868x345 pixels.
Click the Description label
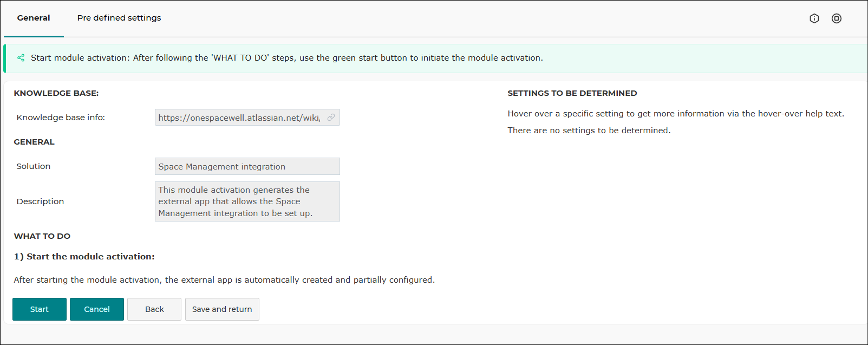click(40, 201)
